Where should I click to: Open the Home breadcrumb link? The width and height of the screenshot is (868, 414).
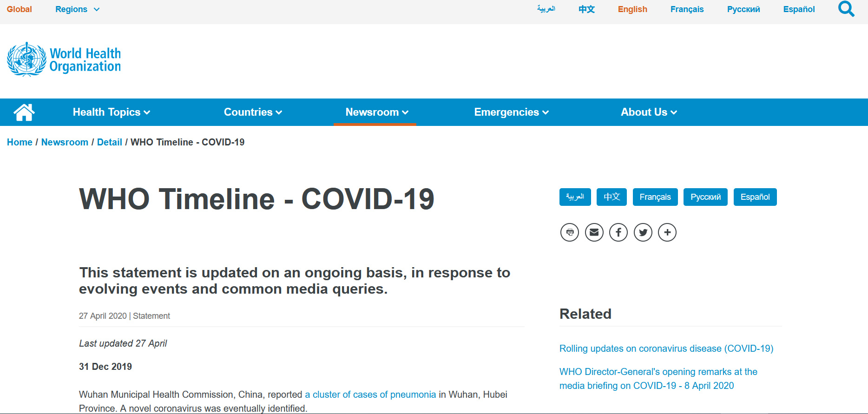[x=20, y=142]
